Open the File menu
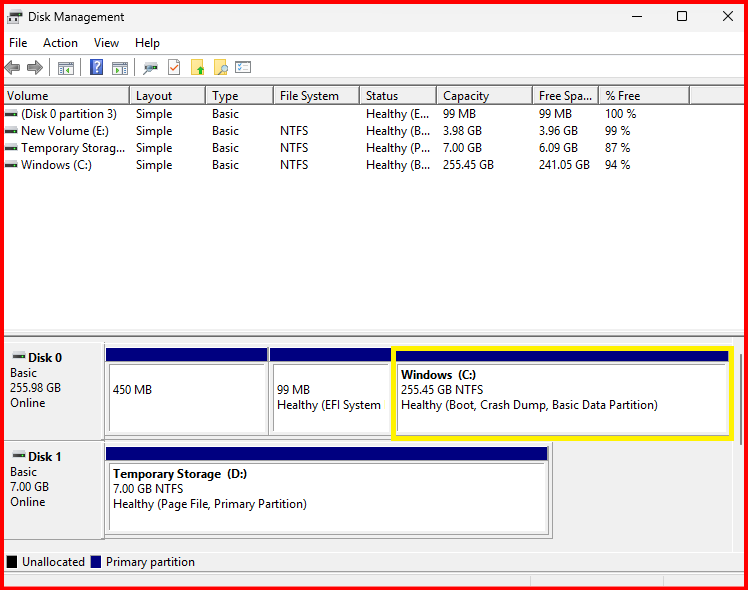 18,43
